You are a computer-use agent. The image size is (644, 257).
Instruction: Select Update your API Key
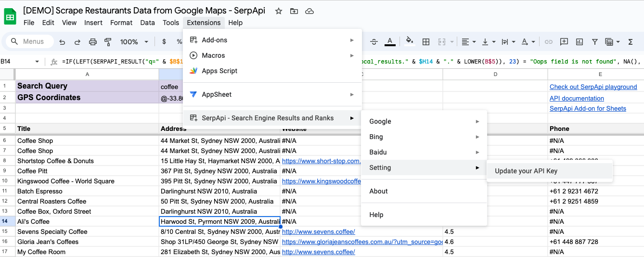pos(550,171)
